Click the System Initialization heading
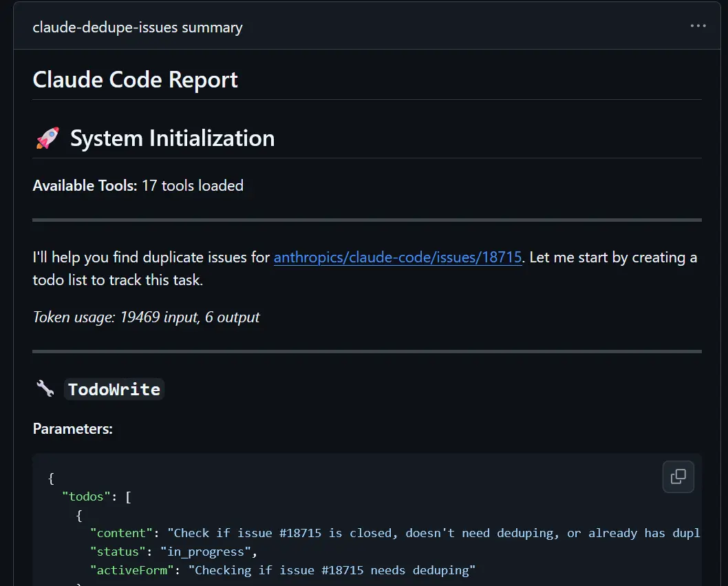 click(x=172, y=138)
